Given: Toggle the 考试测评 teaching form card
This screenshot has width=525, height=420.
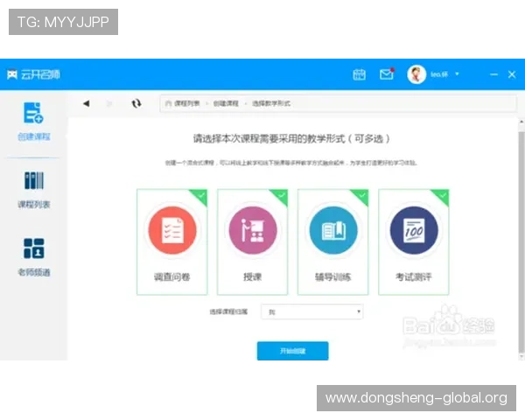Looking at the screenshot, I should [414, 241].
